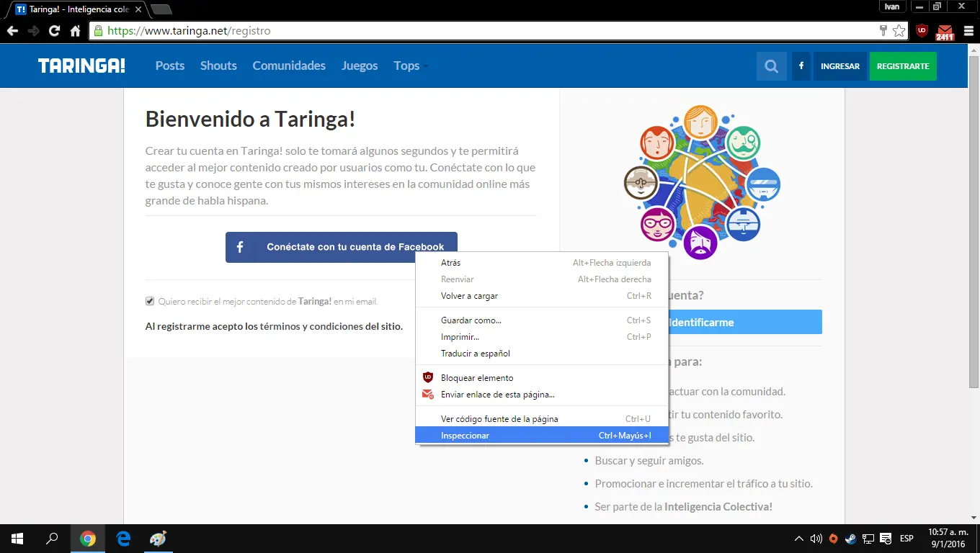Open the uBlock Origin extension icon
This screenshot has width=980, height=553.
pos(922,31)
